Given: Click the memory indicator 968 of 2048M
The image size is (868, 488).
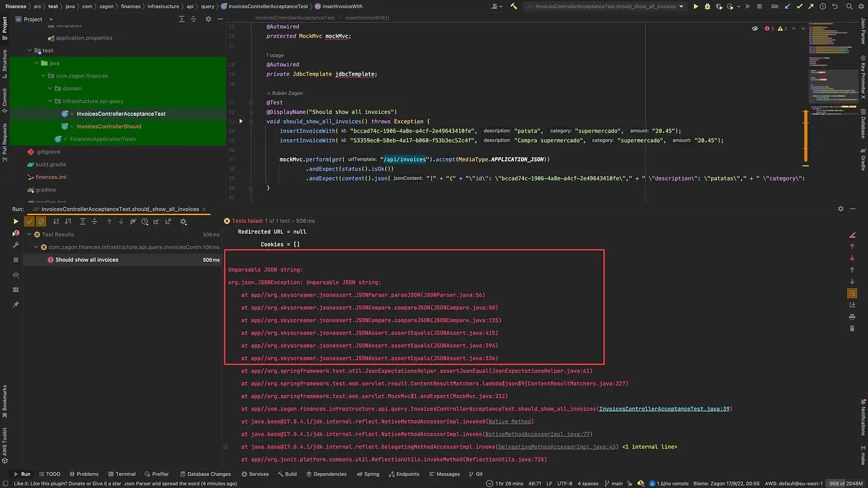Looking at the screenshot, I should pos(845,484).
